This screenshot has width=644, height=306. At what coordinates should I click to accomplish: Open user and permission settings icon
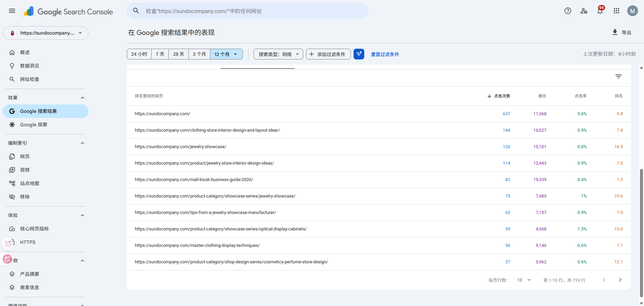click(584, 11)
